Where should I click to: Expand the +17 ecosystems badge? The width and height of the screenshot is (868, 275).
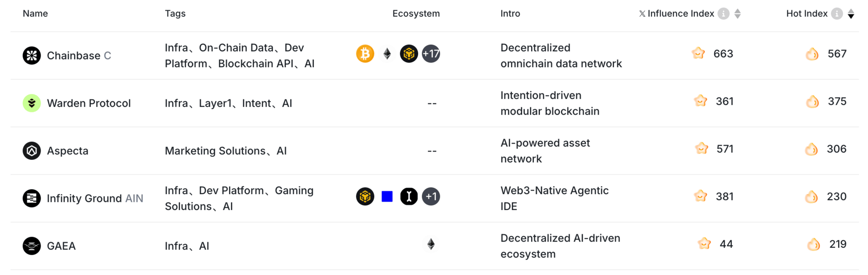pyautogui.click(x=431, y=54)
